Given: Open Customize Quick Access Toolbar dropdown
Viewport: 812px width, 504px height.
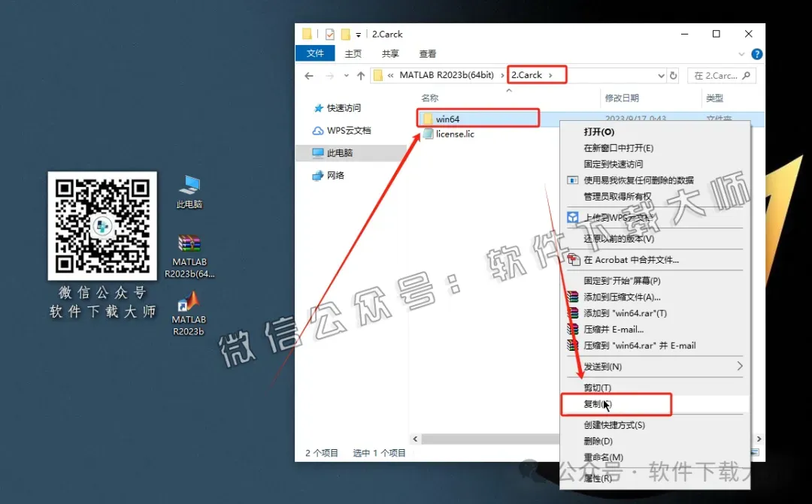Looking at the screenshot, I should [359, 35].
